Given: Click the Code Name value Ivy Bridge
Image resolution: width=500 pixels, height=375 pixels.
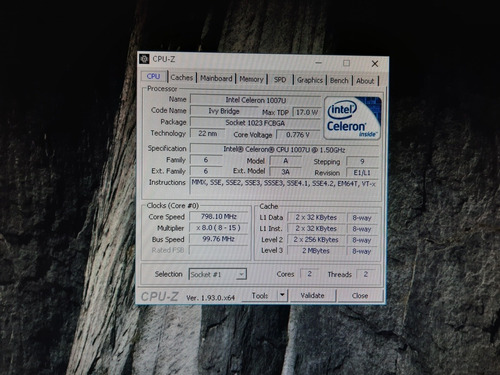Looking at the screenshot, I should pyautogui.click(x=224, y=111).
